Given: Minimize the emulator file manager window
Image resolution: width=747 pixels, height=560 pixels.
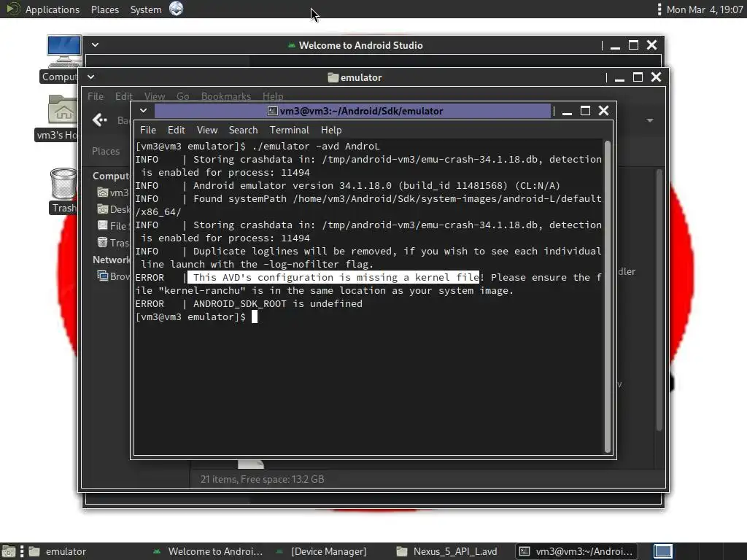Looking at the screenshot, I should click(x=619, y=77).
